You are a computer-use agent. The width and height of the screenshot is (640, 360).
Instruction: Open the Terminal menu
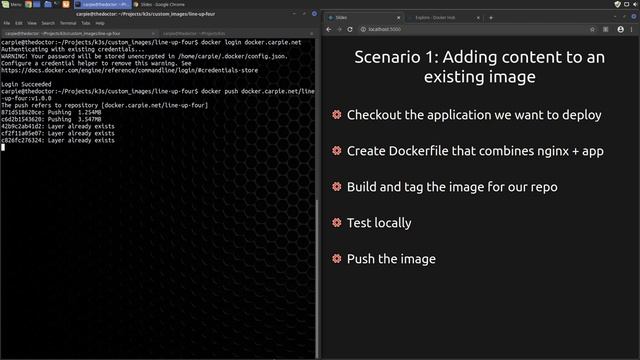[68, 23]
